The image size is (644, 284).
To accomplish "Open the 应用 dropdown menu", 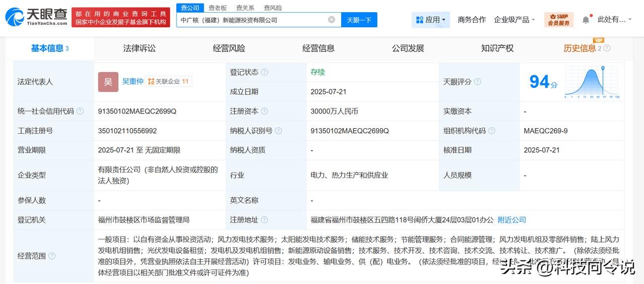I will [431, 20].
